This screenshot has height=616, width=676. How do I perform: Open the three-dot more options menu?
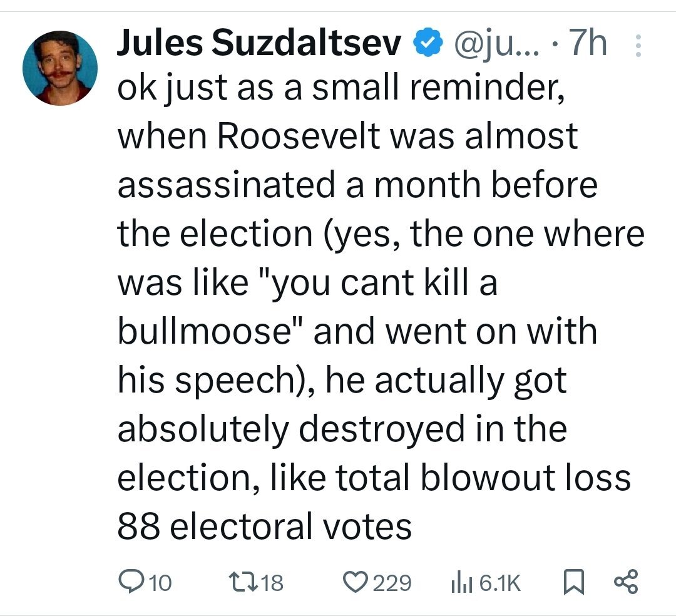click(x=638, y=46)
